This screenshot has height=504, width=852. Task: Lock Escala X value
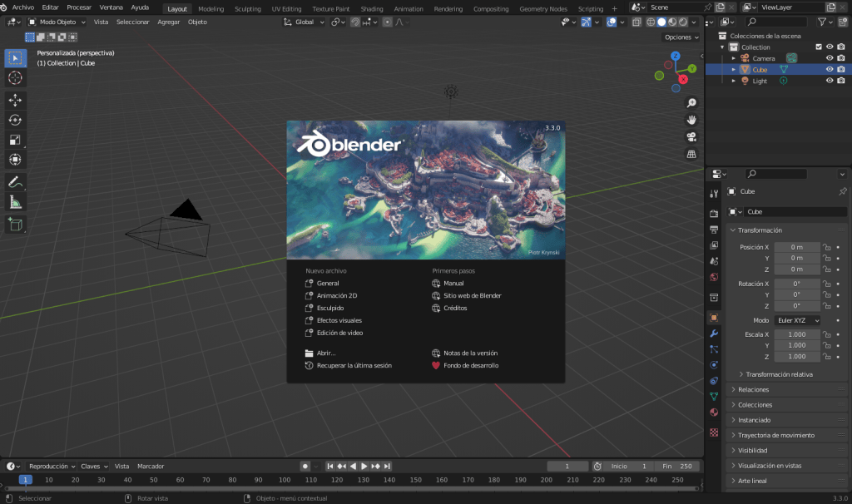pyautogui.click(x=826, y=334)
